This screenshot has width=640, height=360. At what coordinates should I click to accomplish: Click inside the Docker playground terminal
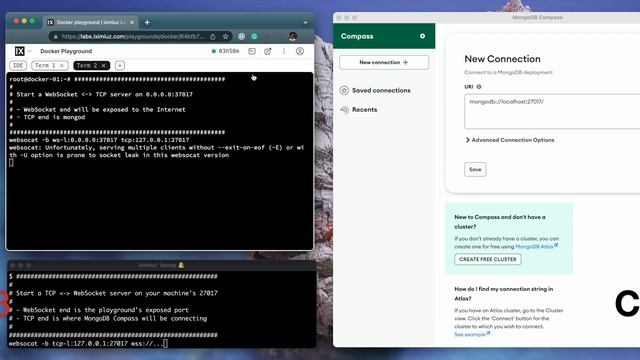[x=160, y=161]
